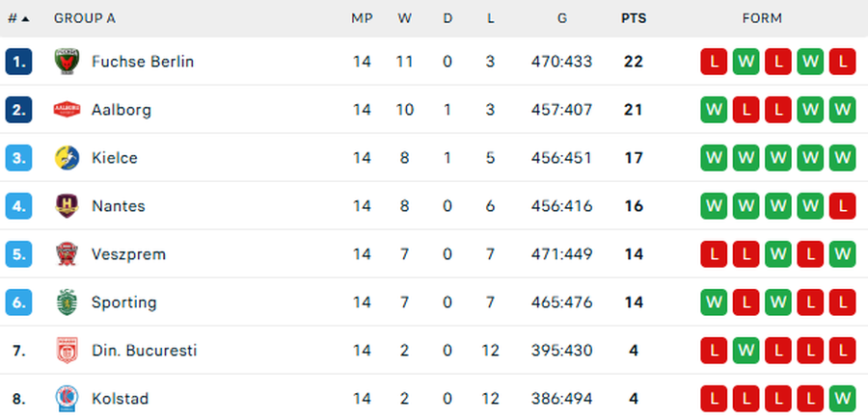The height and width of the screenshot is (420, 868).
Task: Click the rank 1 position badge
Action: (18, 62)
